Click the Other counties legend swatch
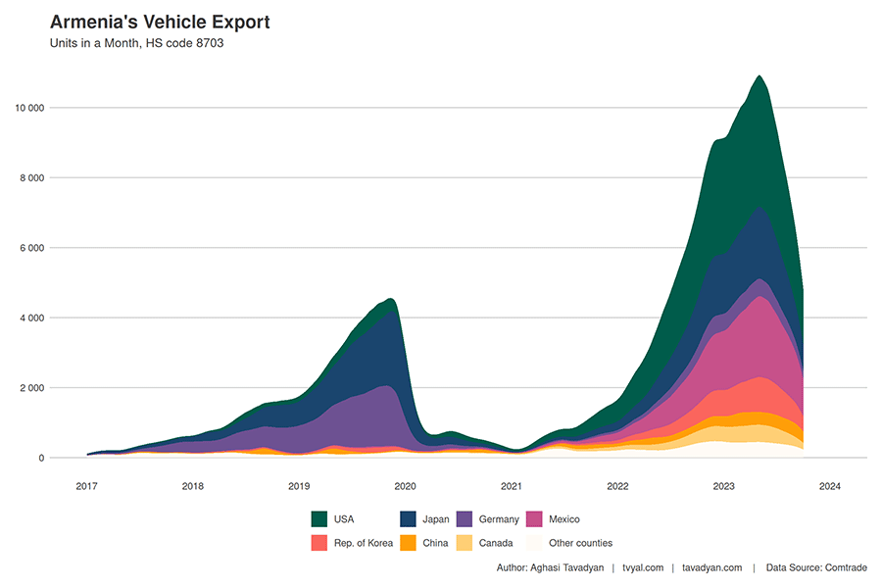 pyautogui.click(x=534, y=542)
